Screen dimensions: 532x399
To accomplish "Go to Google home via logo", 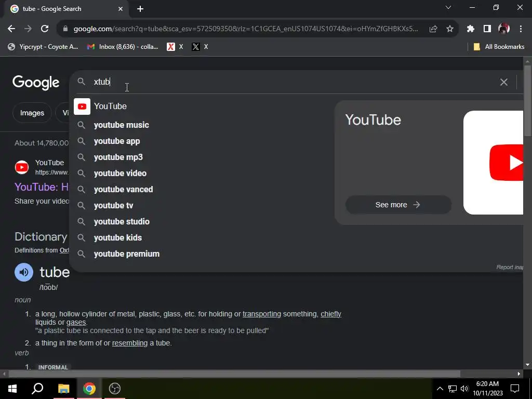I will click(36, 83).
